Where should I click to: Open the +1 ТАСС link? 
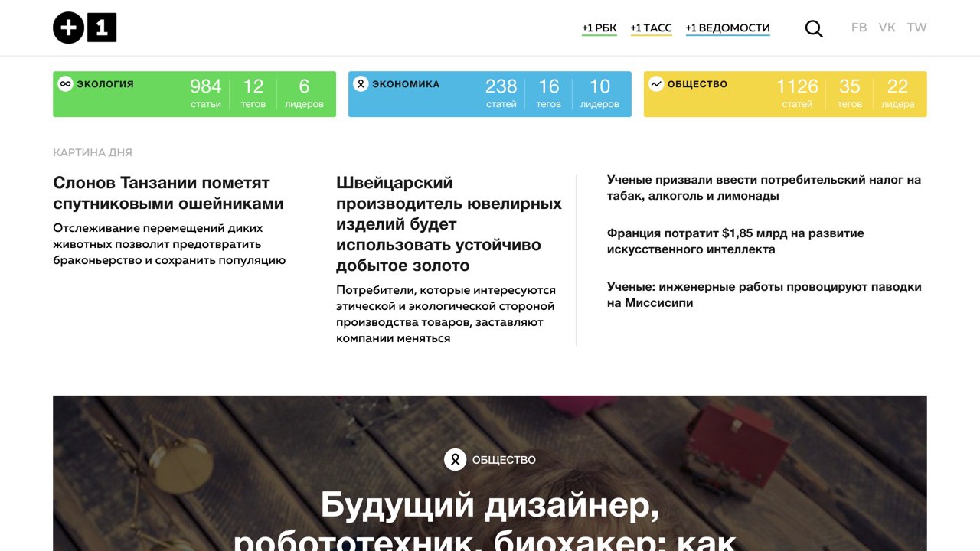pyautogui.click(x=651, y=28)
